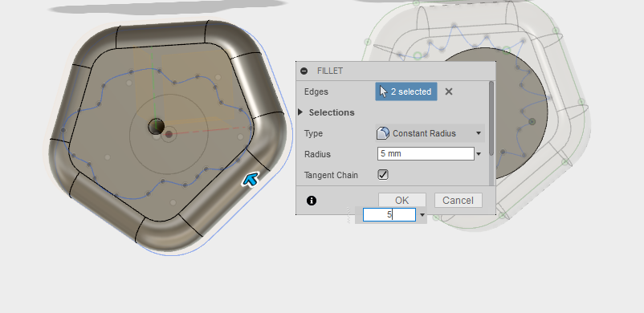Clear the edge selection with the X
The image size is (644, 313).
[x=449, y=91]
